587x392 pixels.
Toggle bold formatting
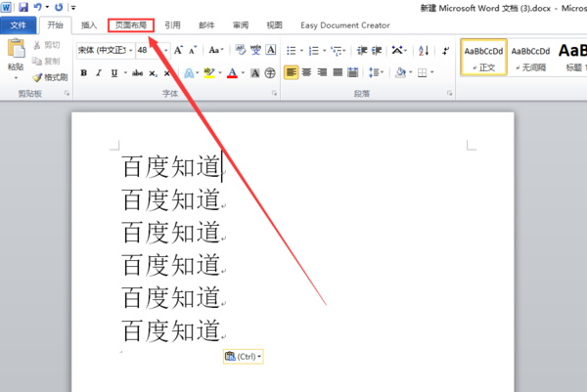tap(84, 73)
